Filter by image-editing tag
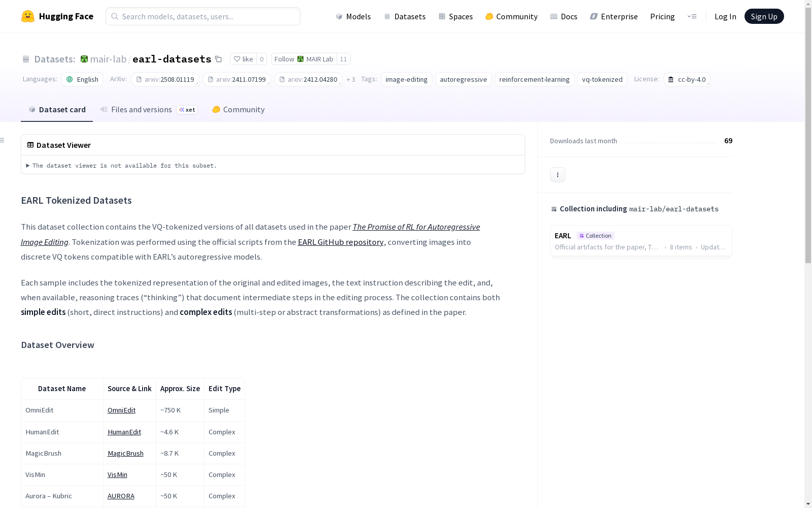This screenshot has width=812, height=508. 407,79
